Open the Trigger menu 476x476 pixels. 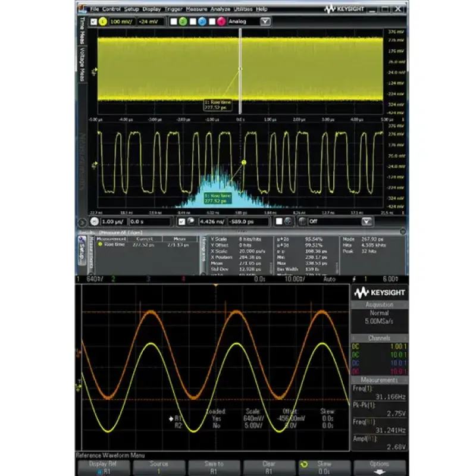tap(173, 9)
